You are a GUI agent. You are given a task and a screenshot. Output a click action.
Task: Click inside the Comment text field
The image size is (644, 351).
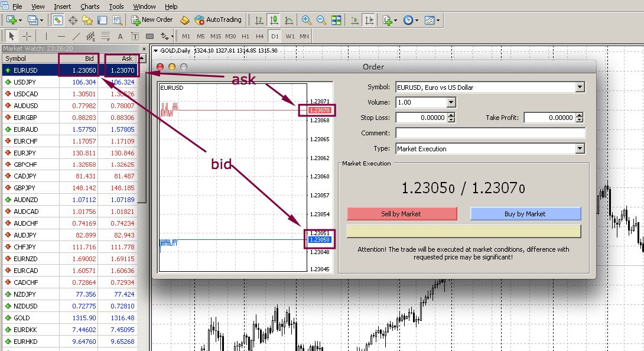[490, 133]
